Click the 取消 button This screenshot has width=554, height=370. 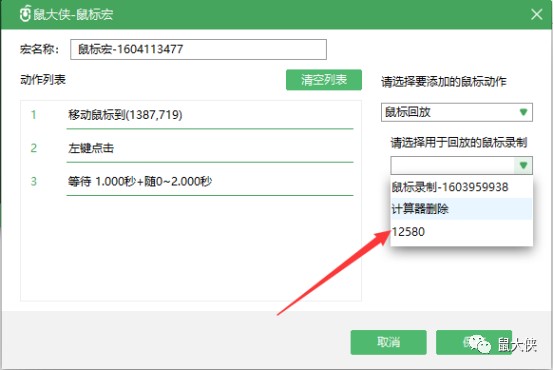pyautogui.click(x=388, y=342)
